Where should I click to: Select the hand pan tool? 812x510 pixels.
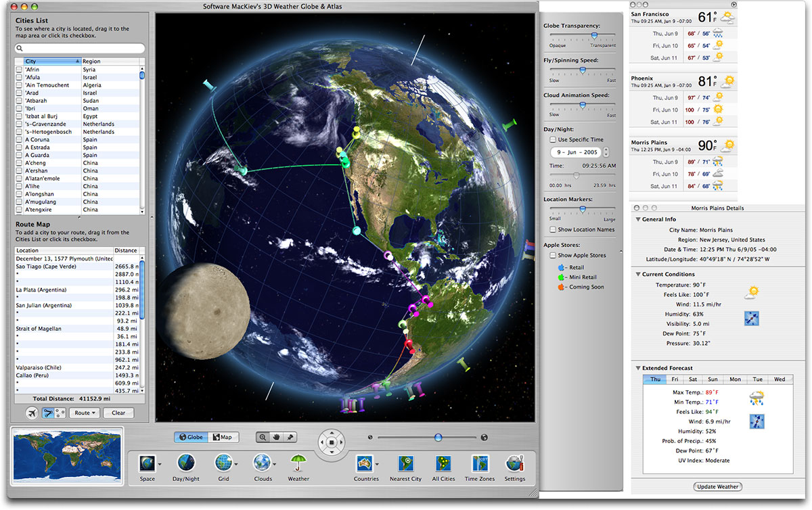[x=275, y=437]
